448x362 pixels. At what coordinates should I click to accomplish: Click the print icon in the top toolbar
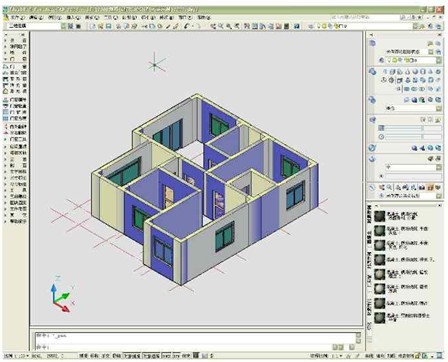[118, 26]
